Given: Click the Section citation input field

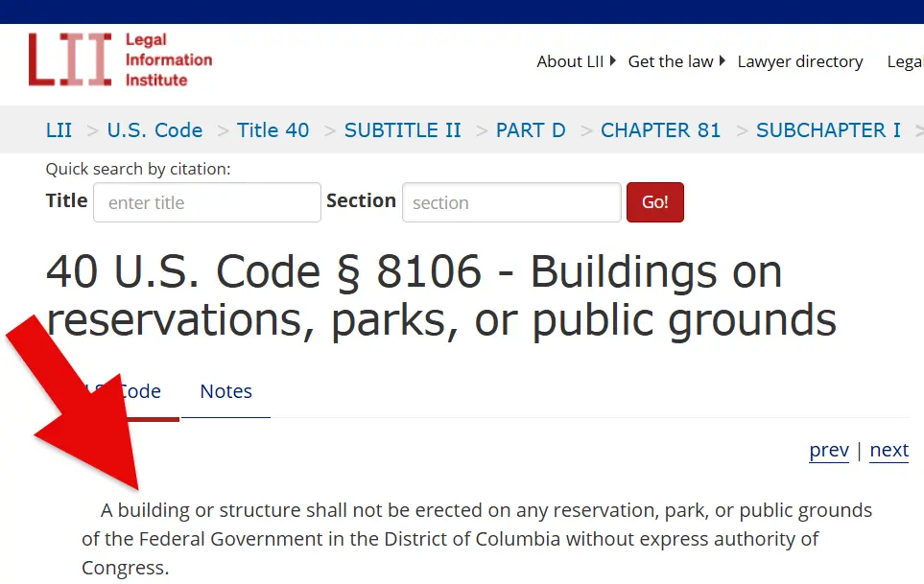Looking at the screenshot, I should 511,203.
